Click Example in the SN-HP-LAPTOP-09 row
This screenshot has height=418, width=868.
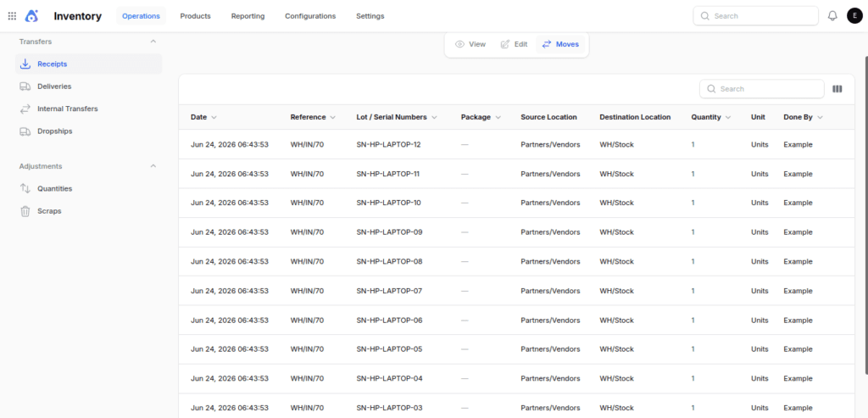pyautogui.click(x=798, y=232)
